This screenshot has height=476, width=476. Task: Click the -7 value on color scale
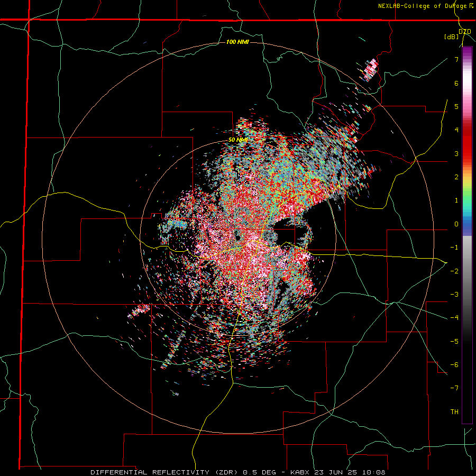(454, 388)
